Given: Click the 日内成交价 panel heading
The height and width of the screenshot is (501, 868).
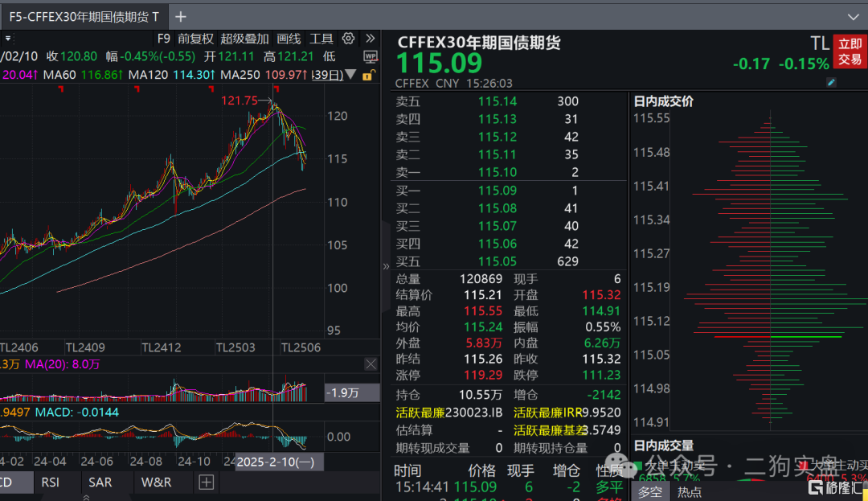Looking at the screenshot, I should click(663, 101).
